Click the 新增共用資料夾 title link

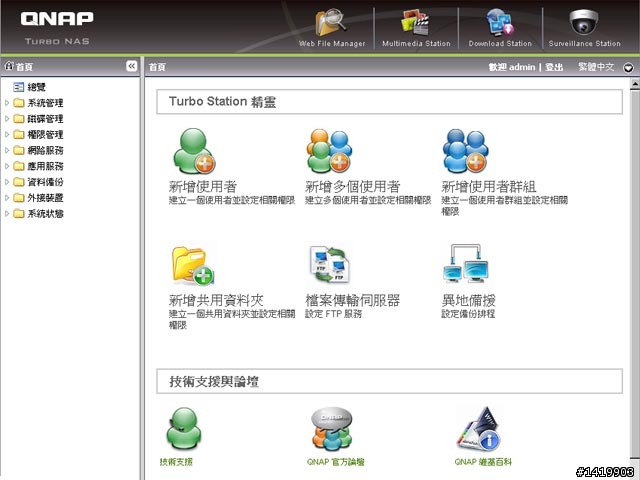216,300
